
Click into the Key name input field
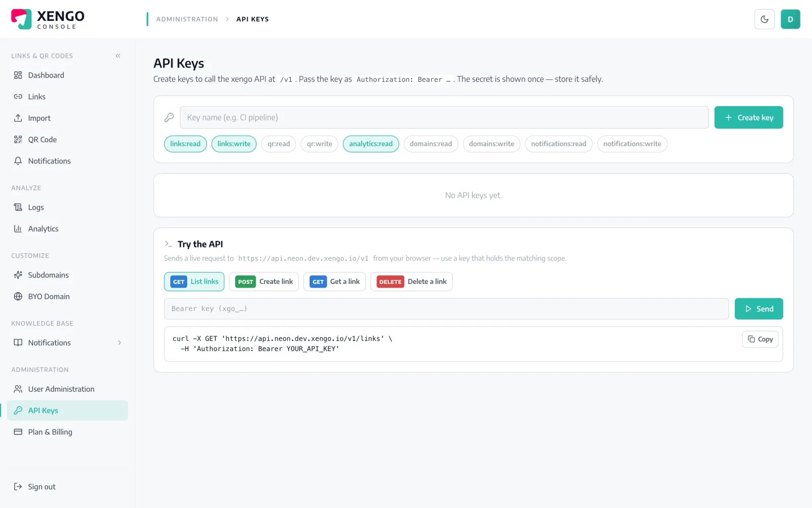coord(444,117)
